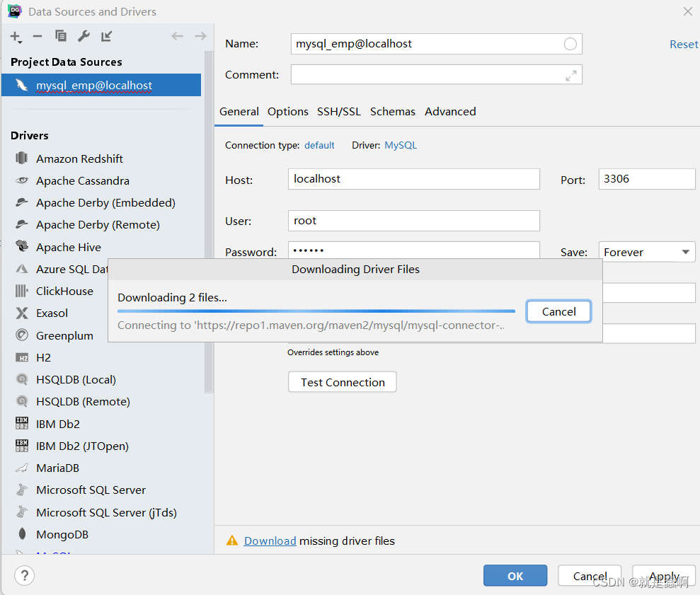The image size is (700, 595).
Task: Click the drivers list vertical scrollbar
Action: point(209,222)
